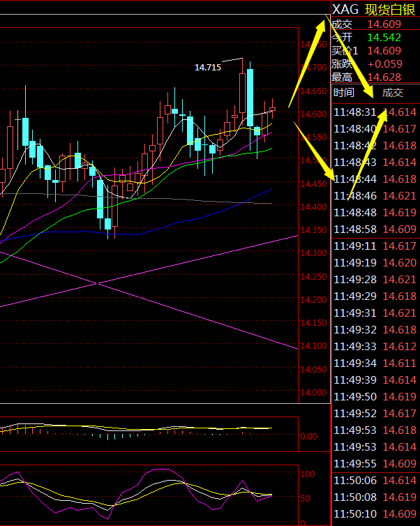Click the 14.400 price axis label

pyautogui.click(x=313, y=207)
